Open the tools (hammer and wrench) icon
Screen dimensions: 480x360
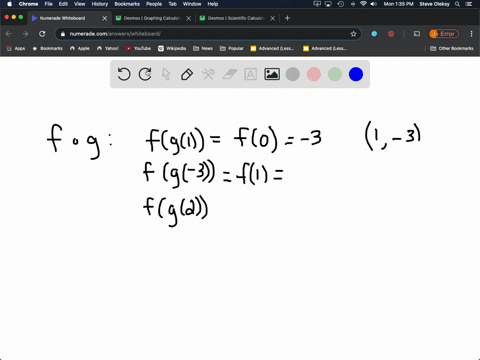(208, 74)
